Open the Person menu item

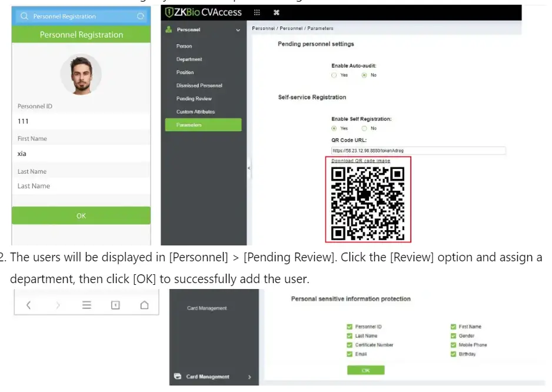[x=184, y=46]
